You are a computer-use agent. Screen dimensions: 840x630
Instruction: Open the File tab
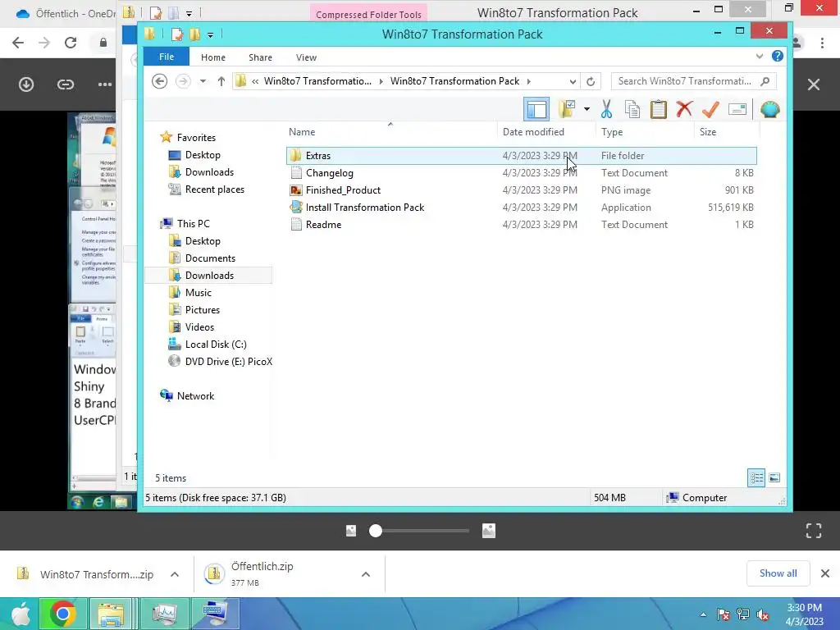pos(166,57)
